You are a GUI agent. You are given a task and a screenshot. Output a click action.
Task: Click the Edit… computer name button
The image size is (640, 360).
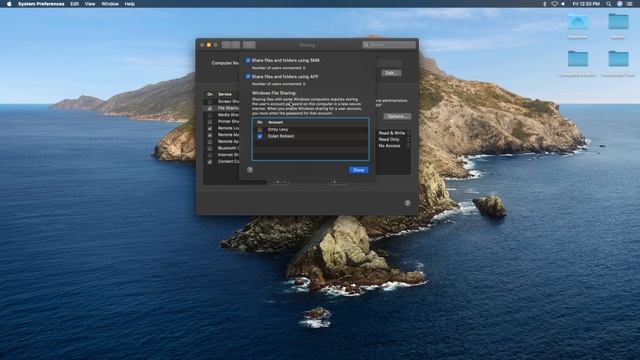[x=391, y=73]
